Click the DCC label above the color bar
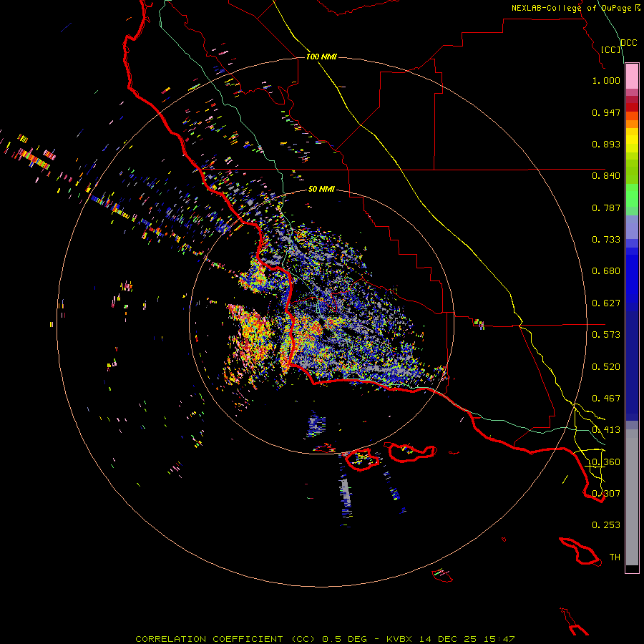644x644 pixels. click(x=629, y=43)
